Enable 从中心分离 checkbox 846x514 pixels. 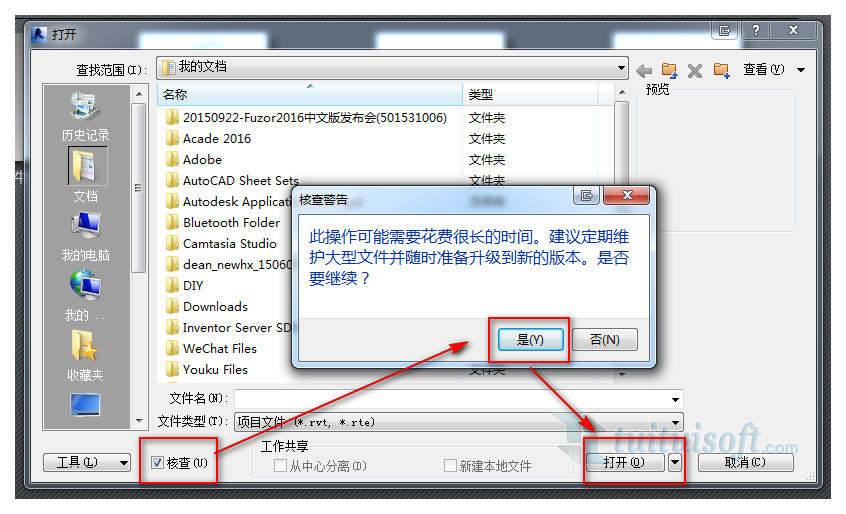[280, 465]
